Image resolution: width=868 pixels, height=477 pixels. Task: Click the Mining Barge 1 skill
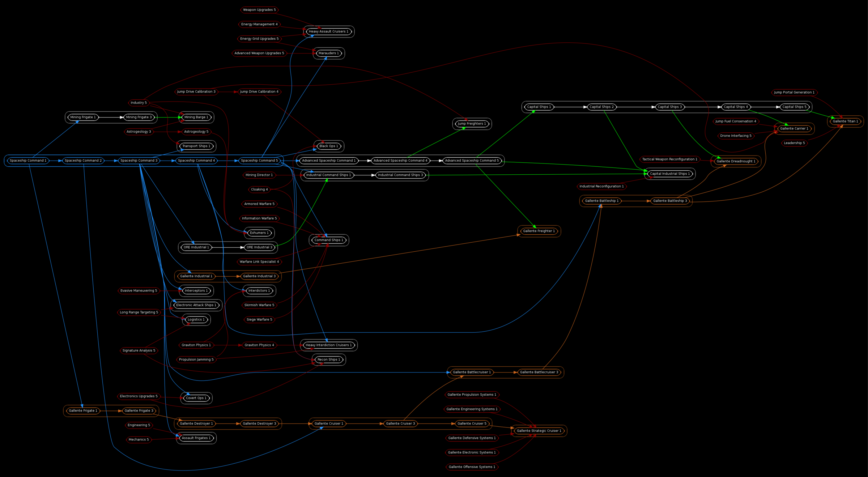(196, 117)
